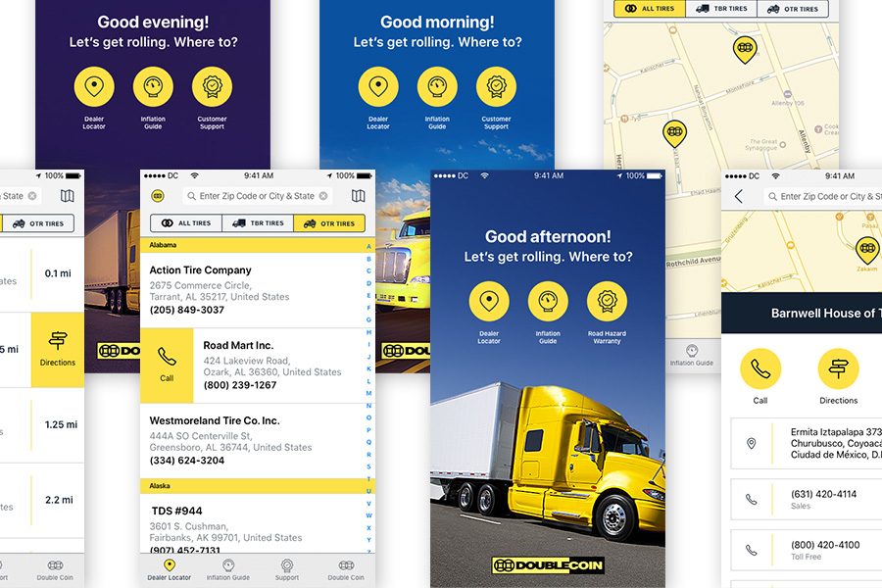Tap Dealer Locator on the Good evening screen

tap(94, 86)
